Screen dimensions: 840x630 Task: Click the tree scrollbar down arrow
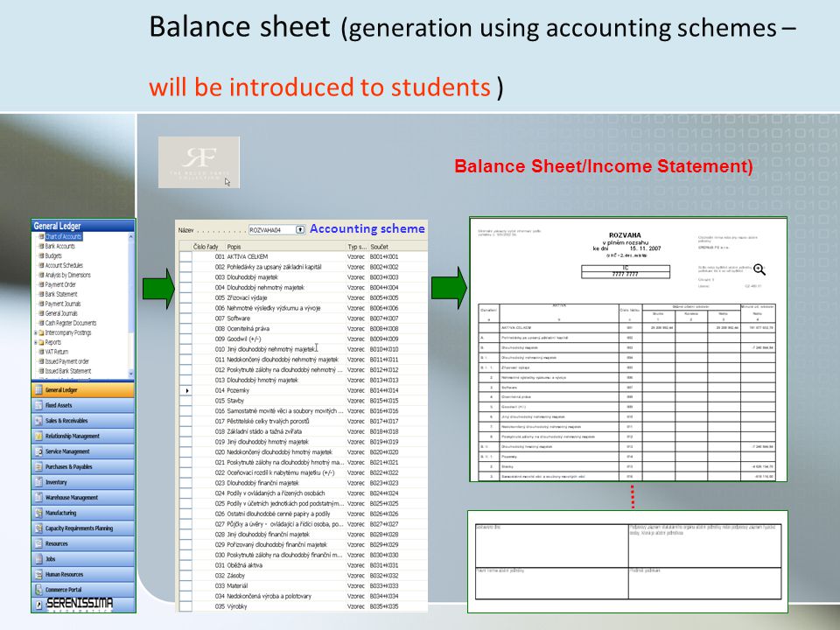click(130, 373)
